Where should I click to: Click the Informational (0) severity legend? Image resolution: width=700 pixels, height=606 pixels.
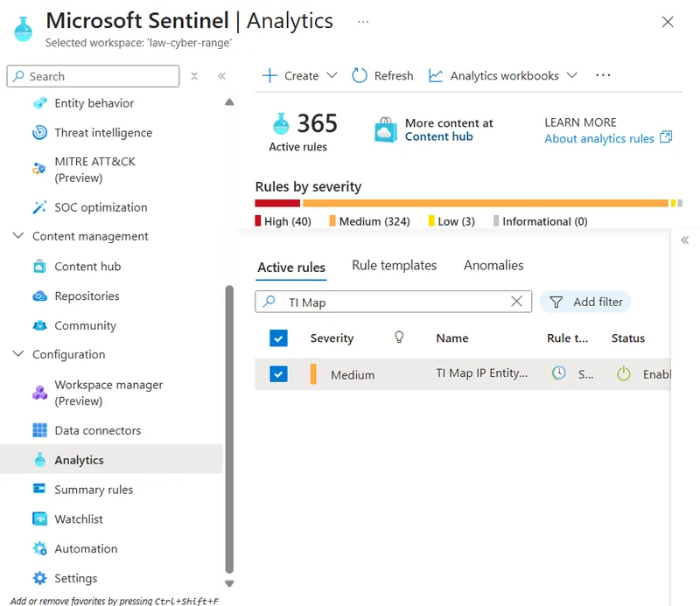(540, 221)
